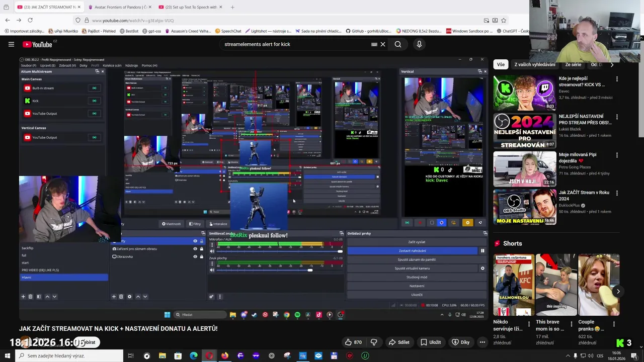Image resolution: width=644 pixels, height=362 pixels.
Task: Open Task View on the Windows taskbar
Action: [130, 356]
